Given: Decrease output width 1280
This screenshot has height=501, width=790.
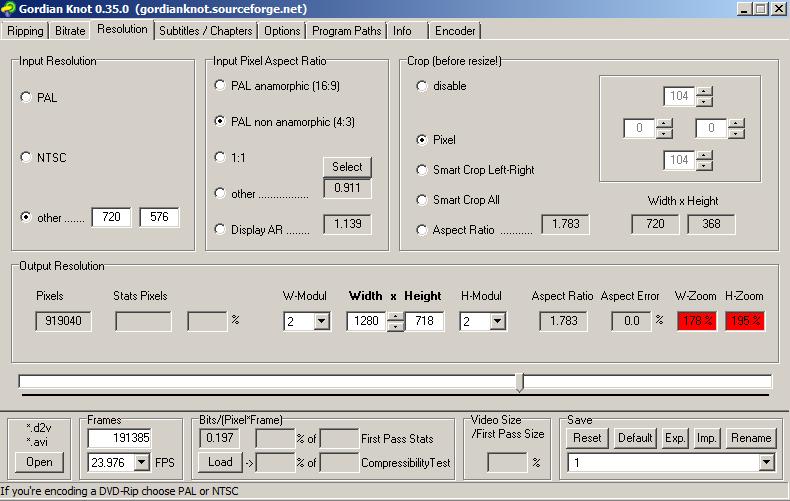Looking at the screenshot, I should click(396, 326).
